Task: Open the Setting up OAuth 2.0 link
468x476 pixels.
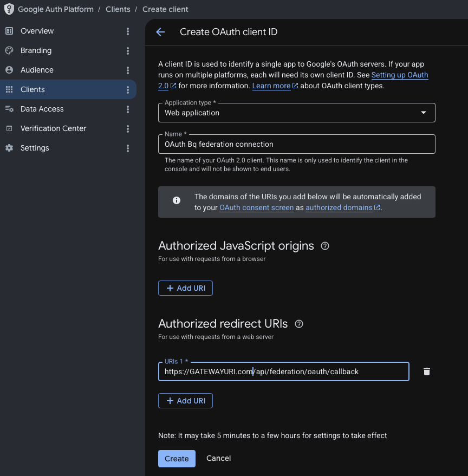Action: (399, 75)
